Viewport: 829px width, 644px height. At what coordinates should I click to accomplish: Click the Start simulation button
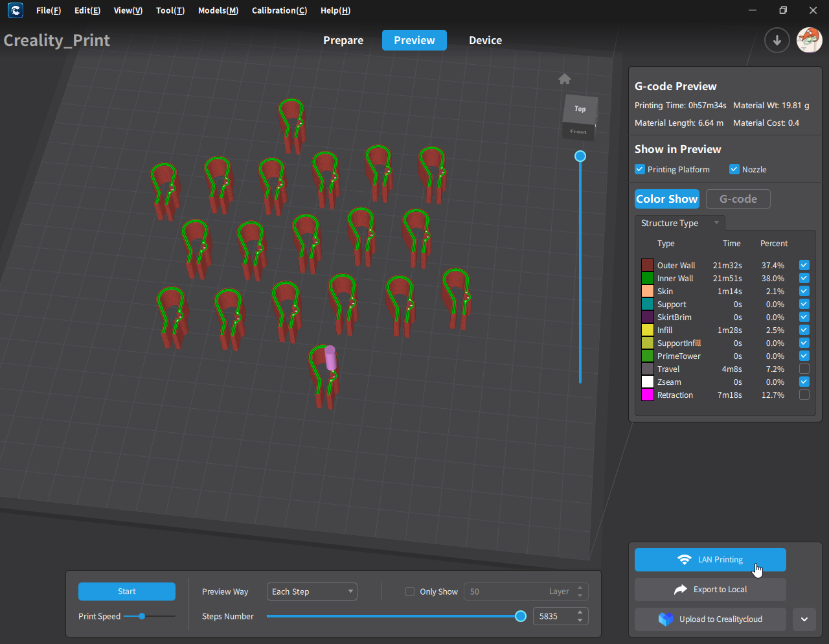coord(127,592)
